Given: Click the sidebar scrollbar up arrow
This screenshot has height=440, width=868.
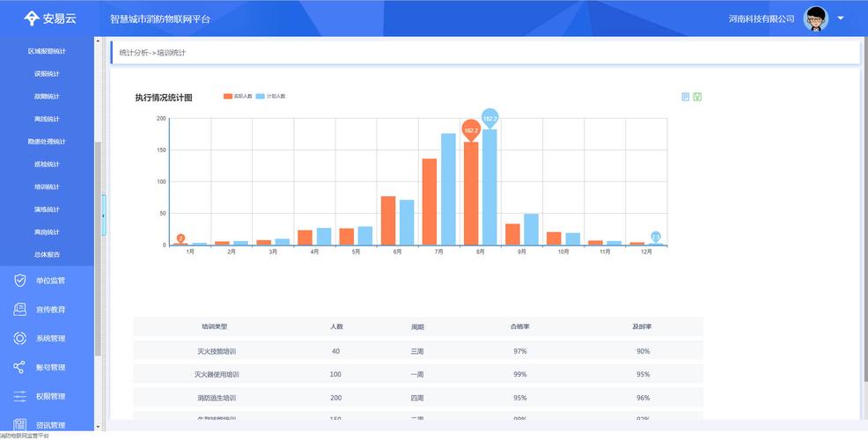Looking at the screenshot, I should [98, 40].
